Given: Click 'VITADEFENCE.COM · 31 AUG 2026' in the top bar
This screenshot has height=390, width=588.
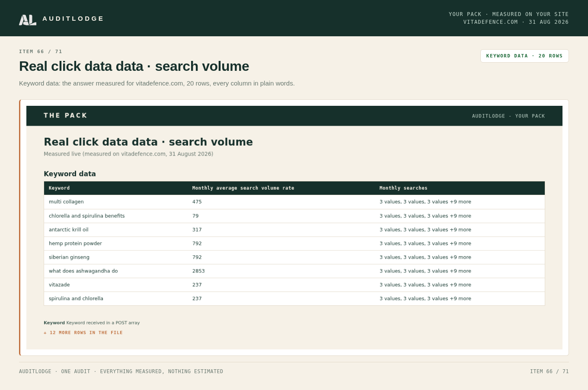Looking at the screenshot, I should tap(516, 22).
